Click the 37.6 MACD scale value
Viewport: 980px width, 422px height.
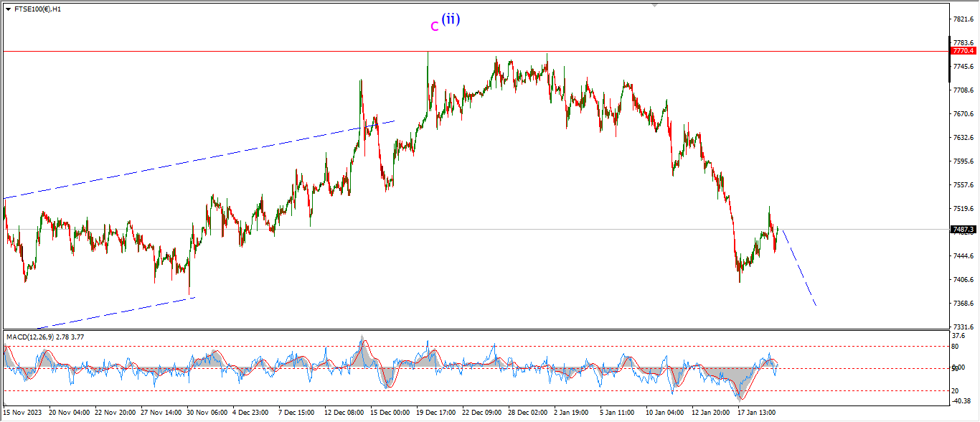click(958, 335)
